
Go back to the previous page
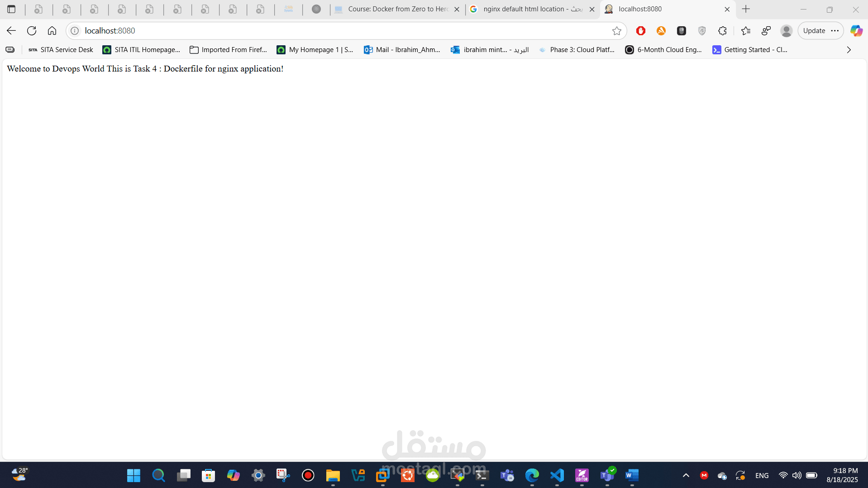11,31
